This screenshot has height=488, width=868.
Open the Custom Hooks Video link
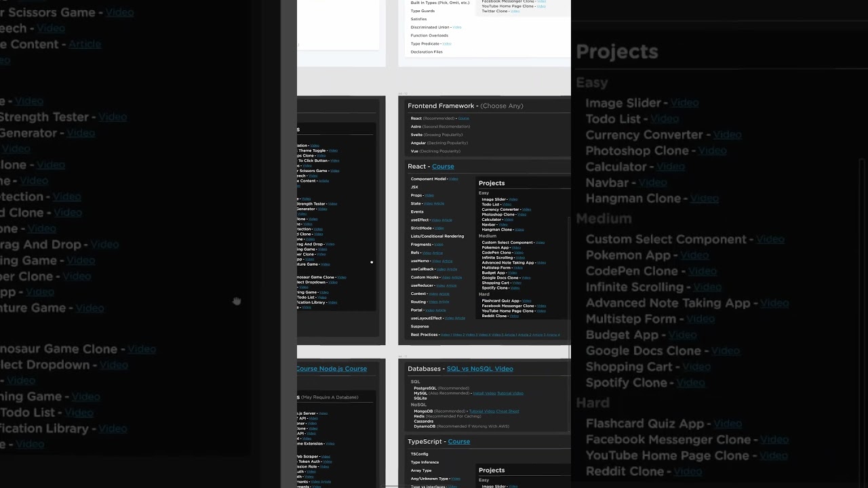point(446,277)
